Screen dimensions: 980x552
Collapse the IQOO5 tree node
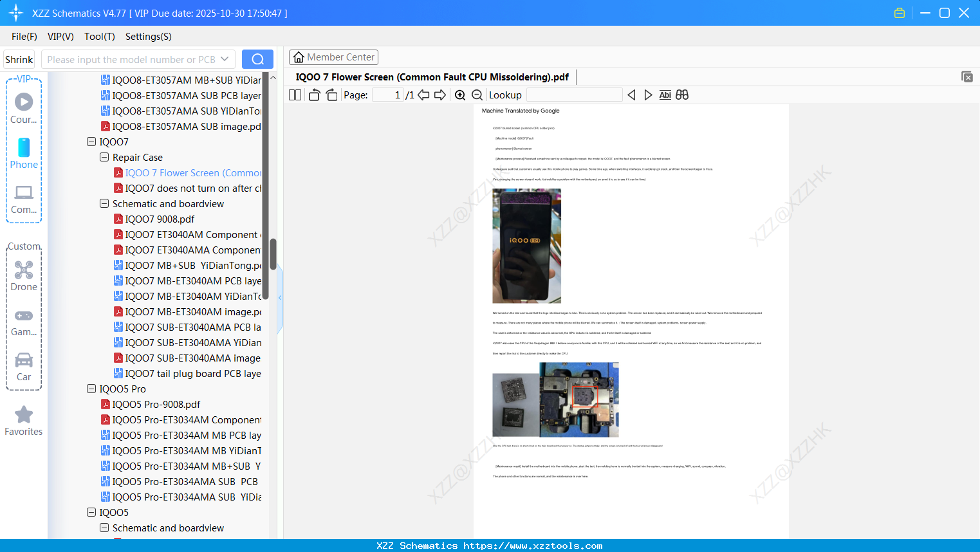point(91,513)
